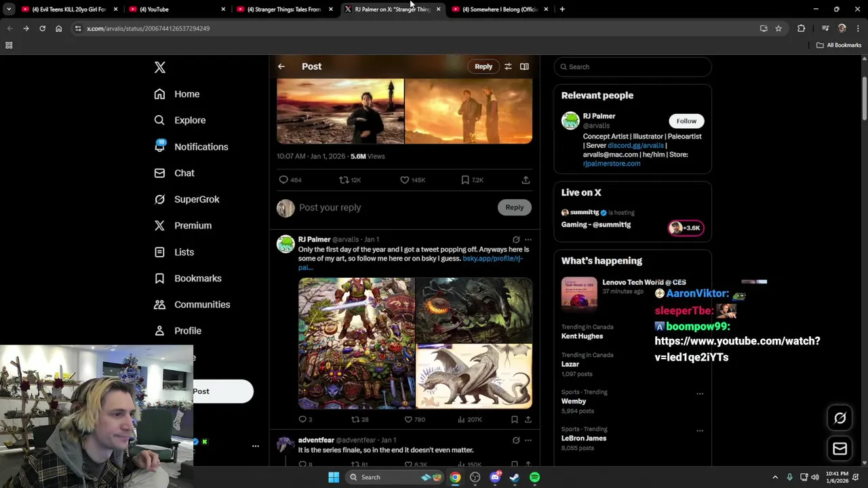
Task: Click the Post your reply field
Action: 393,207
